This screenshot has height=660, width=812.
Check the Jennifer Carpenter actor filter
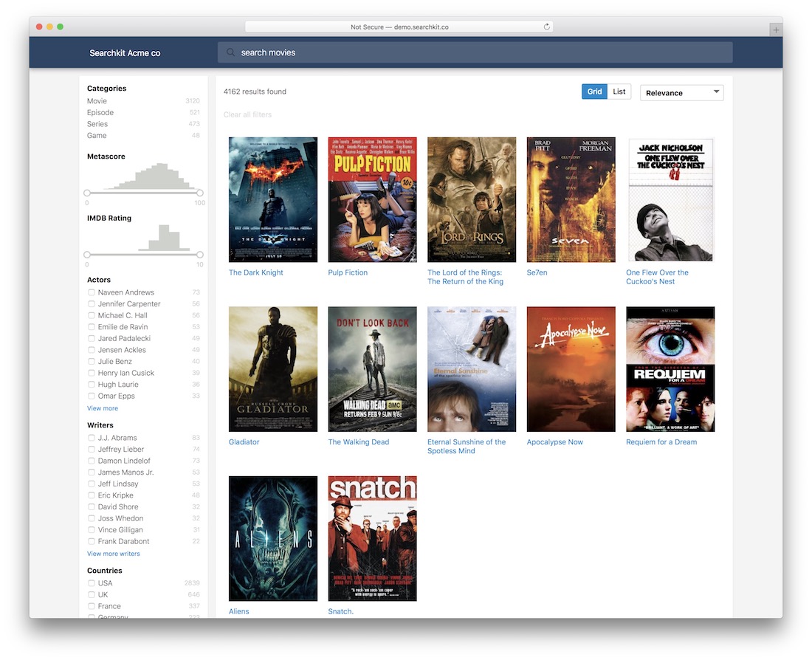91,303
